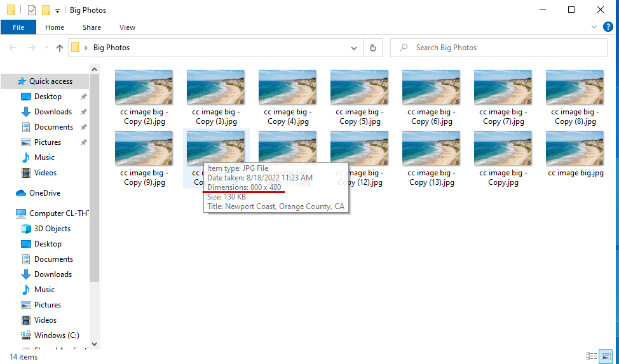The height and width of the screenshot is (364, 619).
Task: Switch to the View ribbon tab
Action: point(127,27)
